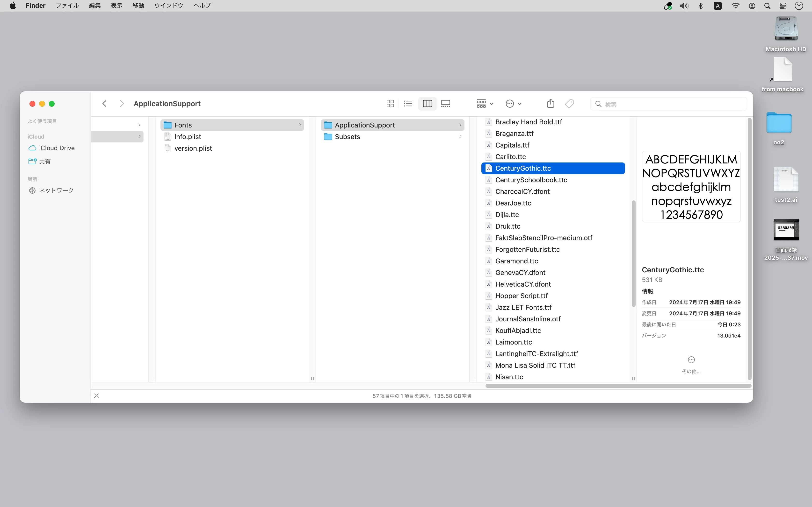Switch to icon view in Finder toolbar

390,104
